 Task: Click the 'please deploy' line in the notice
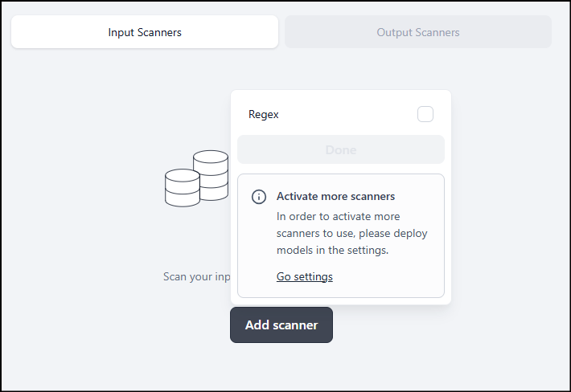pyautogui.click(x=351, y=233)
